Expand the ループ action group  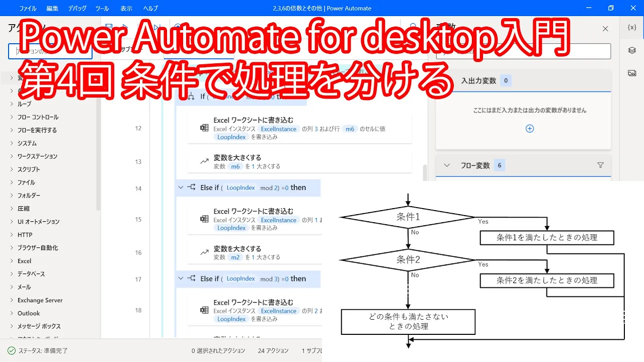[x=12, y=104]
